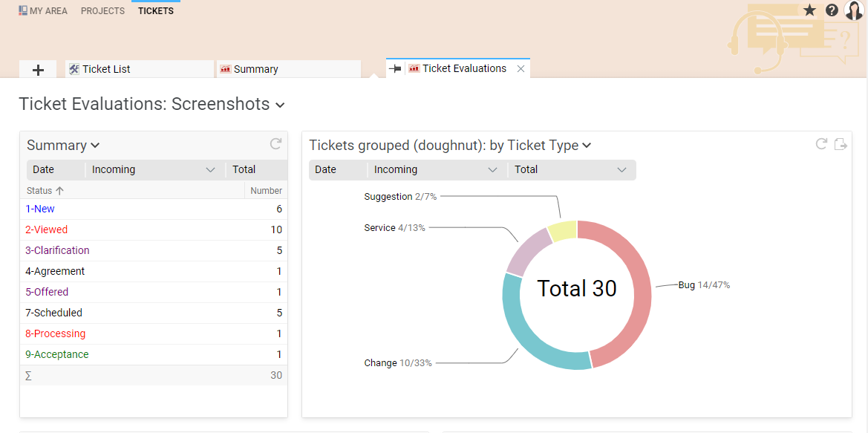Select the Ticket Evaluations tab
Viewport: 868px width, 433px height.
coord(465,68)
